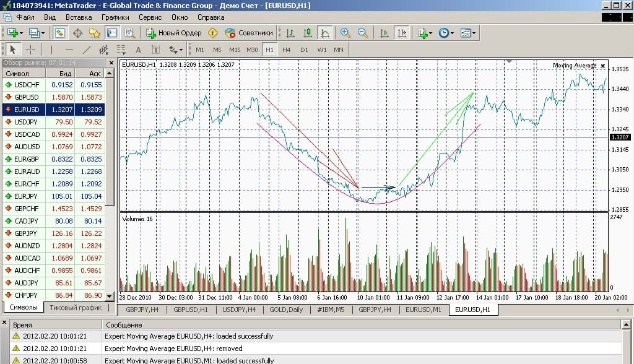This screenshot has height=364, width=634.
Task: Click the zoom in magnifier icon
Action: (x=345, y=33)
